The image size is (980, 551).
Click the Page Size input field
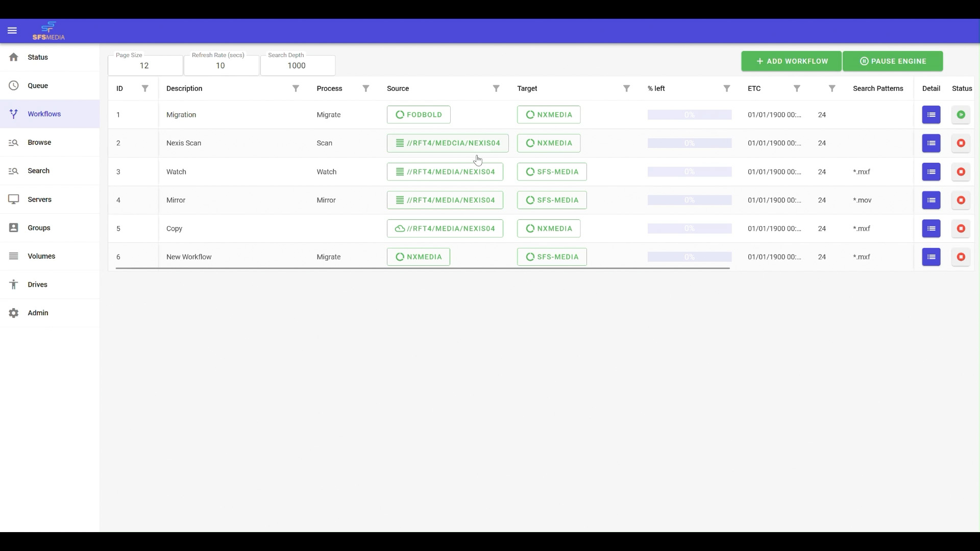pos(145,65)
